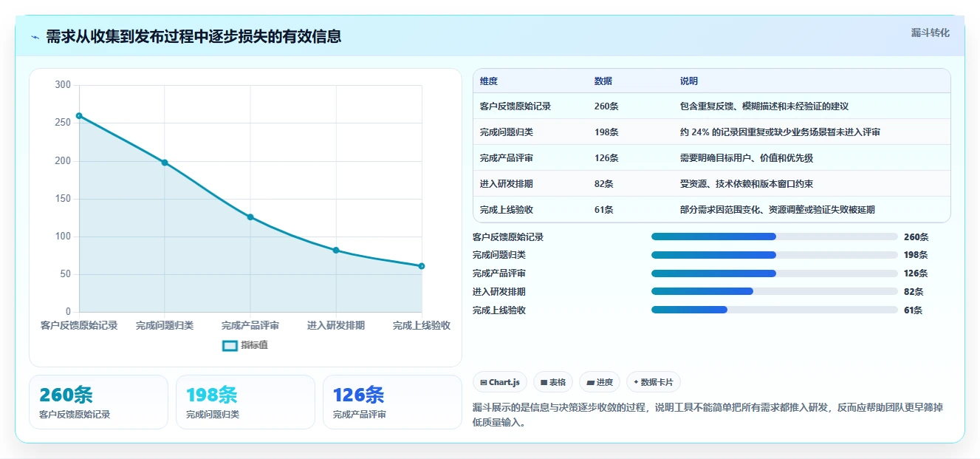Viewport: 980px width, 459px height.
Task: Select the table row cell 完成上线验收
Action: (507, 210)
